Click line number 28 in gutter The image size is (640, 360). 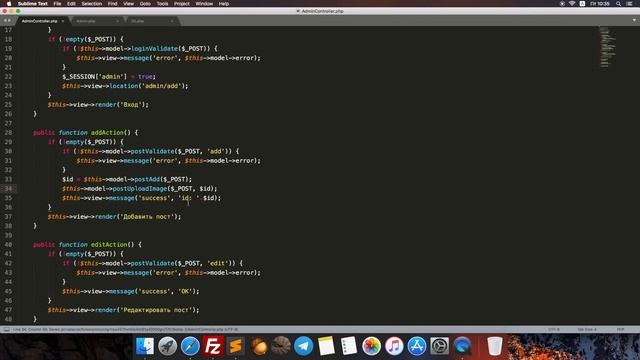tap(8, 133)
